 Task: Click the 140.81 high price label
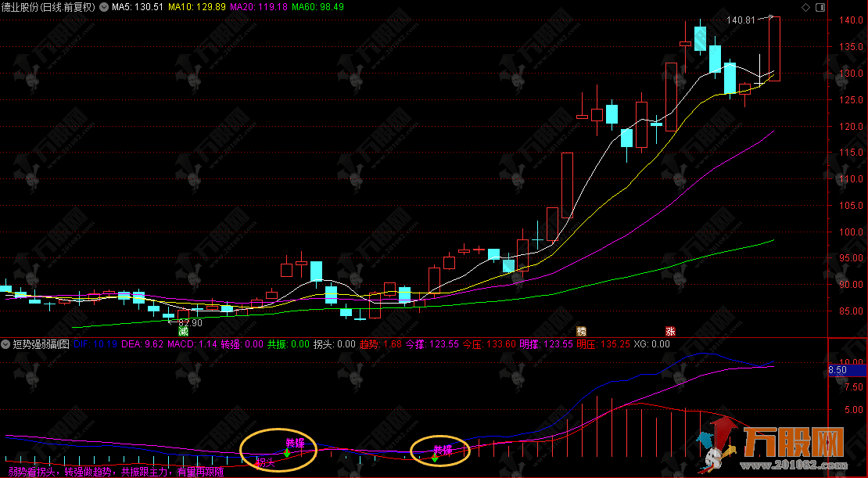(x=741, y=20)
